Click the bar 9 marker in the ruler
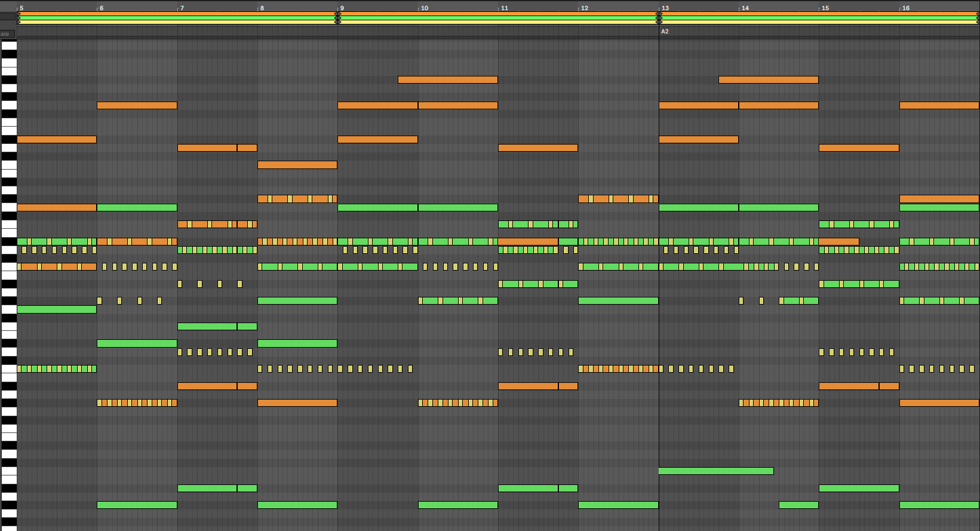This screenshot has height=531, width=980. [342, 8]
